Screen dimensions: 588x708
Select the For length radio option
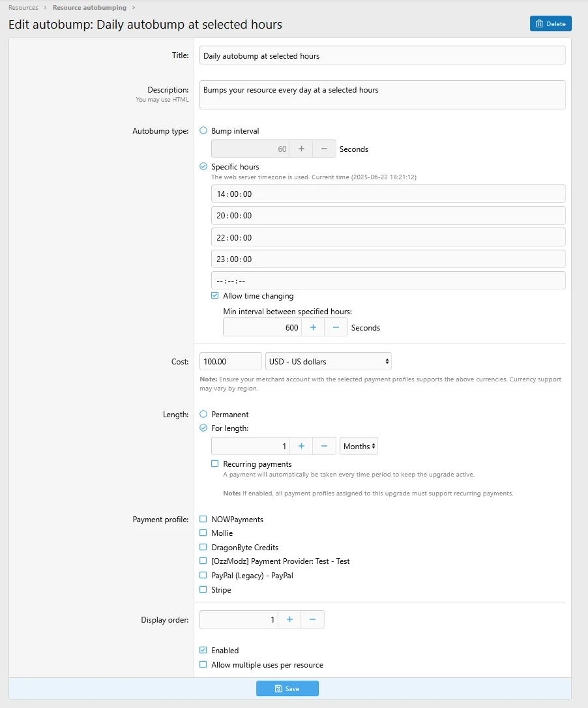pos(203,428)
